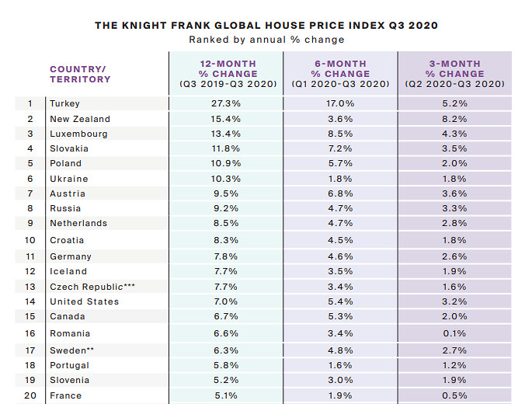Select the Sweden** country cell
Viewport: 532px width, 404px height.
tap(71, 350)
